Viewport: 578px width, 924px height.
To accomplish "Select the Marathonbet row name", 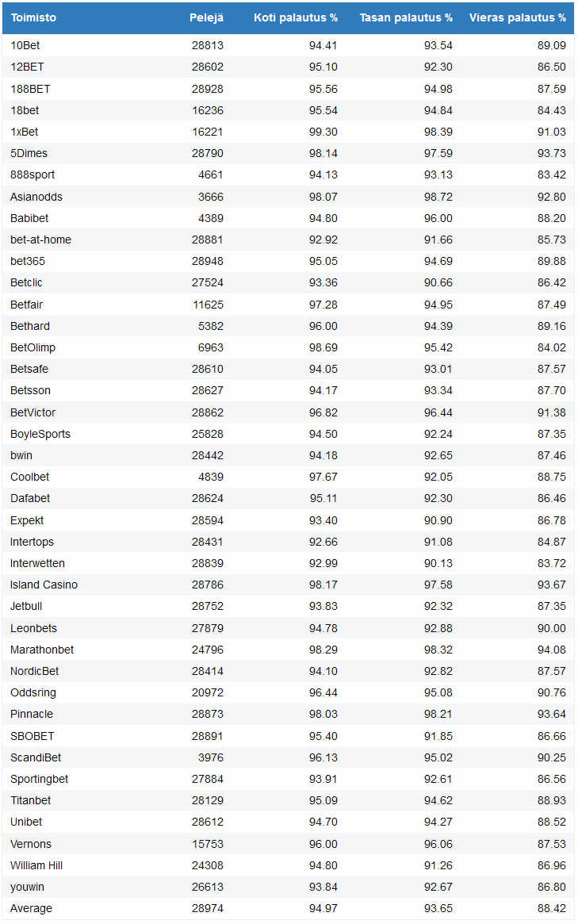I will 42,650.
